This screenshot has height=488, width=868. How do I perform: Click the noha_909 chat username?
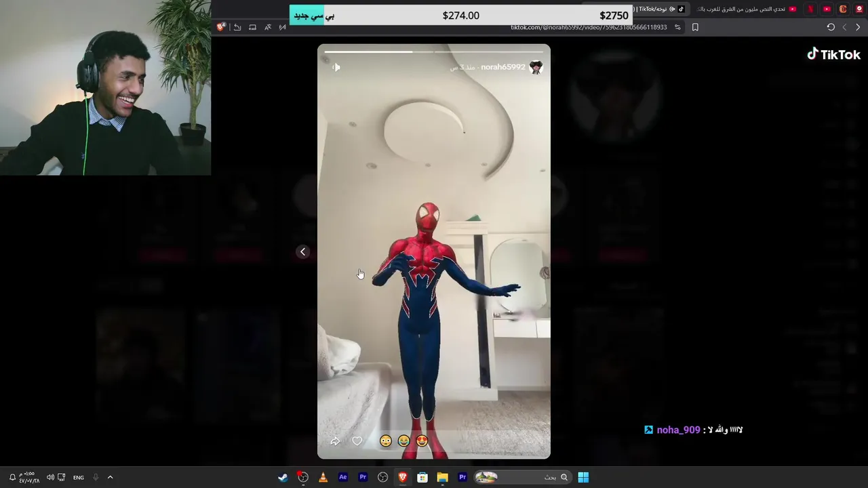678,430
